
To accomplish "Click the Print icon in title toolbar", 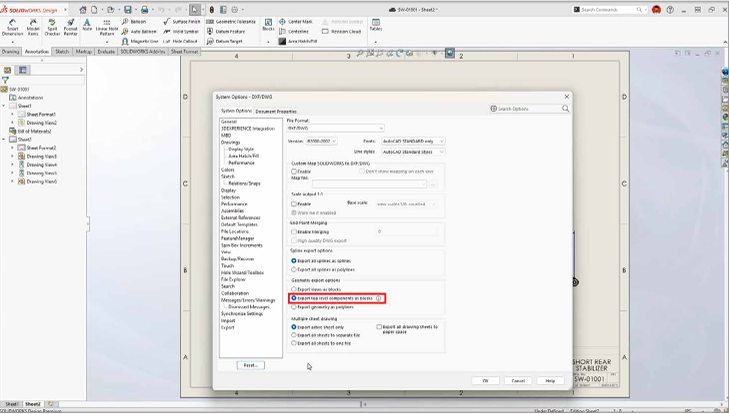I will [145, 9].
